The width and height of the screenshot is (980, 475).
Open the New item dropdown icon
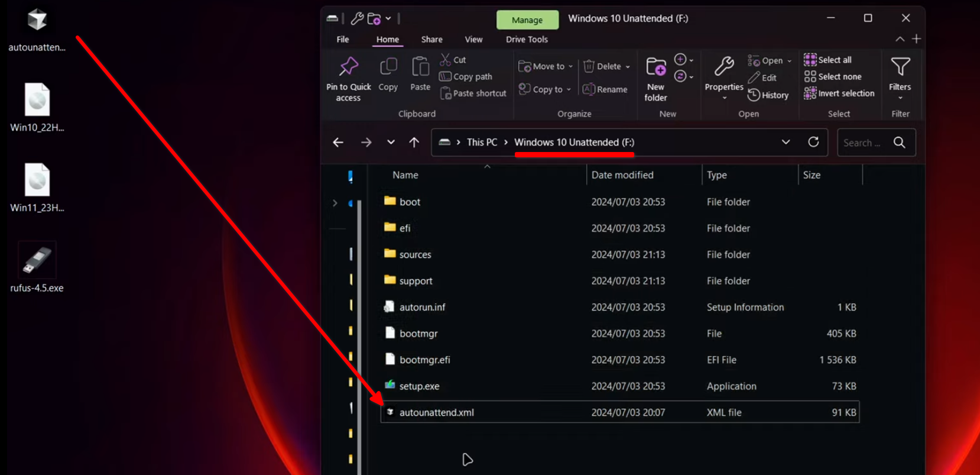[x=684, y=60]
